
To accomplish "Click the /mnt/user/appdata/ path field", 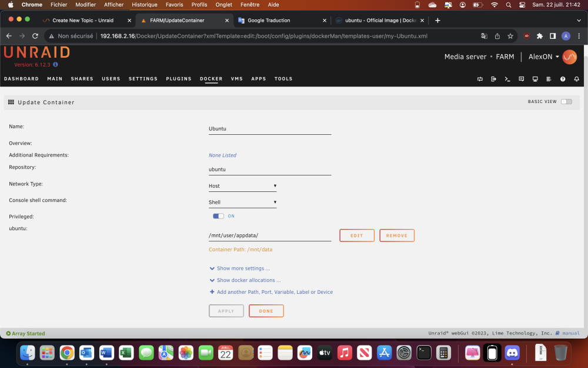I will point(270,236).
